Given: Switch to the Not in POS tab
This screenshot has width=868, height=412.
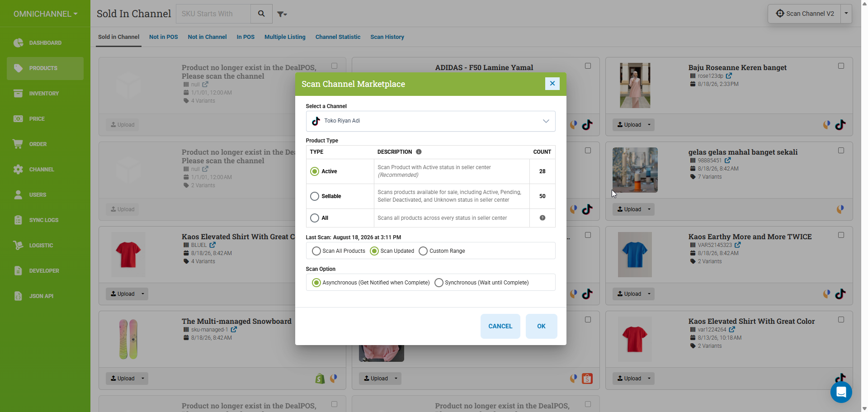Looking at the screenshot, I should [x=164, y=37].
